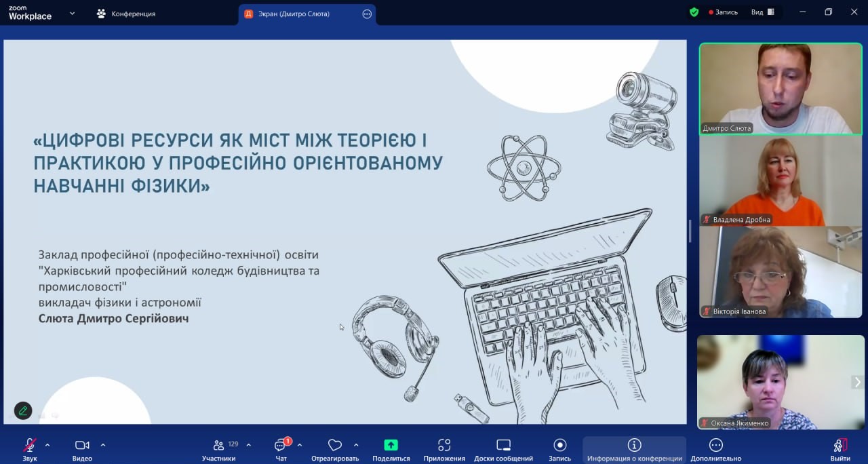Viewport: 868px width, 464px height.
Task: Click the Отреагировать heart reaction icon
Action: click(x=334, y=446)
